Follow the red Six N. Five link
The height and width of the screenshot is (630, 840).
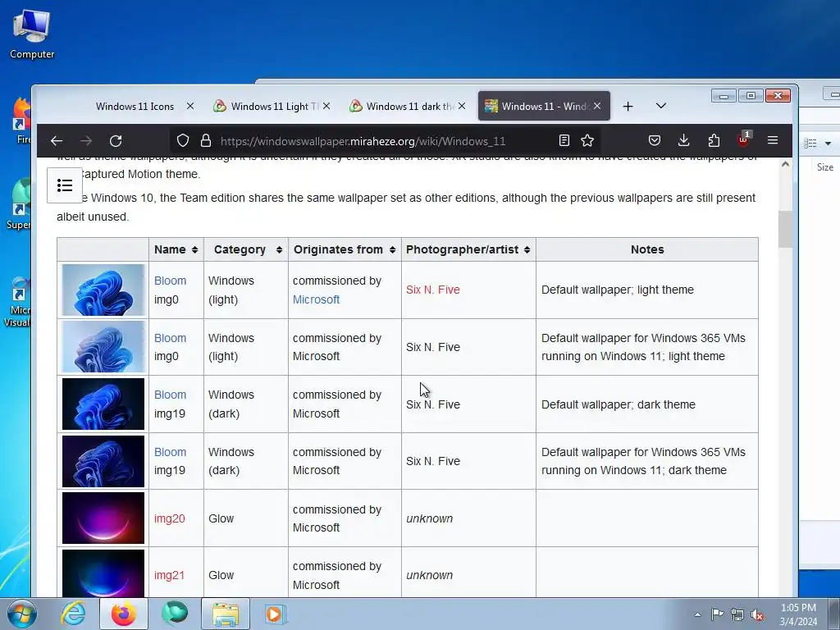[433, 290]
